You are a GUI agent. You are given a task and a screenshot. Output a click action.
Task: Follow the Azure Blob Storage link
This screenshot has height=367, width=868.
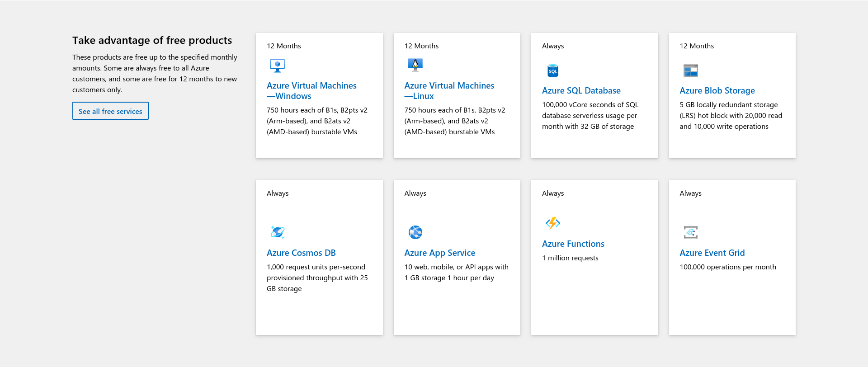click(717, 91)
